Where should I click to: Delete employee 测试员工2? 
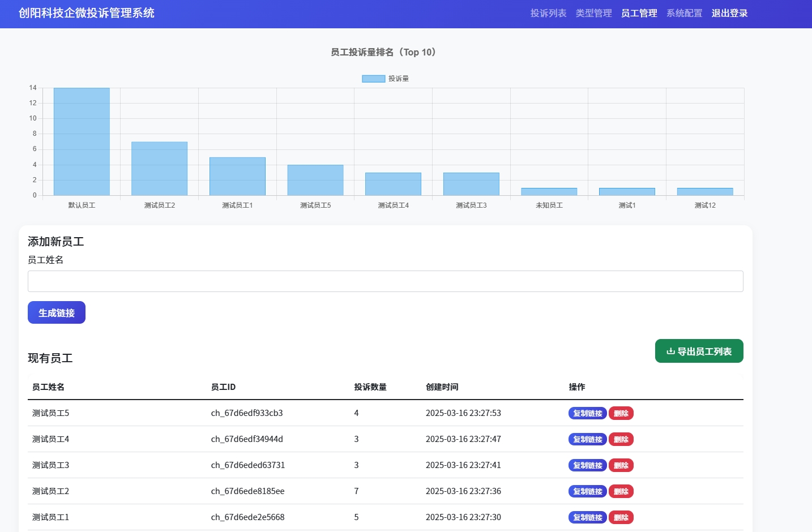(621, 491)
